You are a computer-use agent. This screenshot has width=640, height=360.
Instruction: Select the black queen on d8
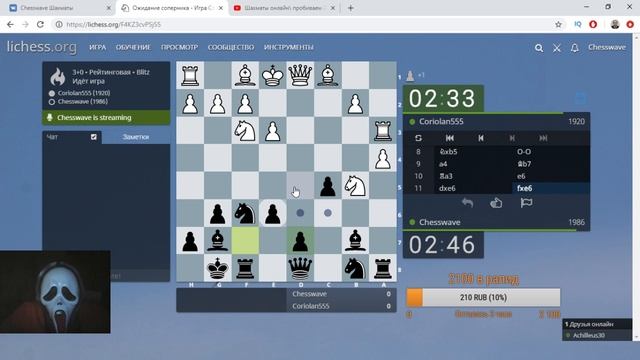[300, 268]
